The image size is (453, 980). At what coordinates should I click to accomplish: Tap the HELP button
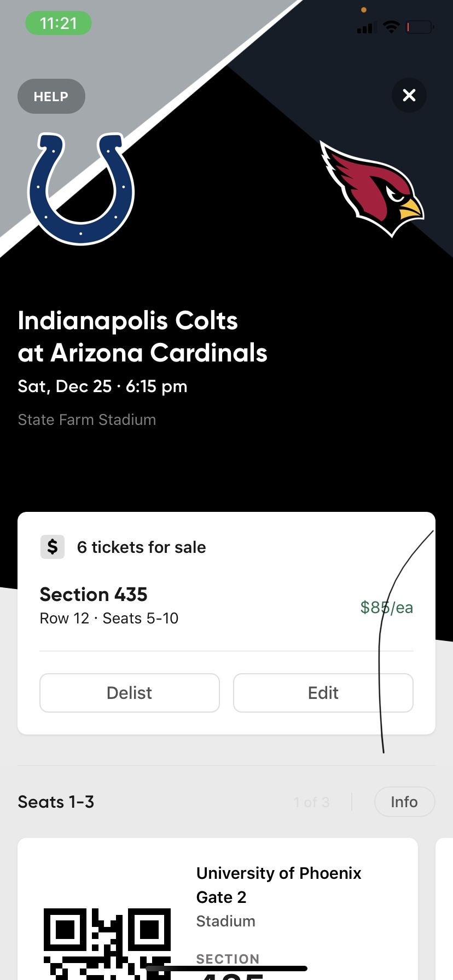pyautogui.click(x=51, y=97)
